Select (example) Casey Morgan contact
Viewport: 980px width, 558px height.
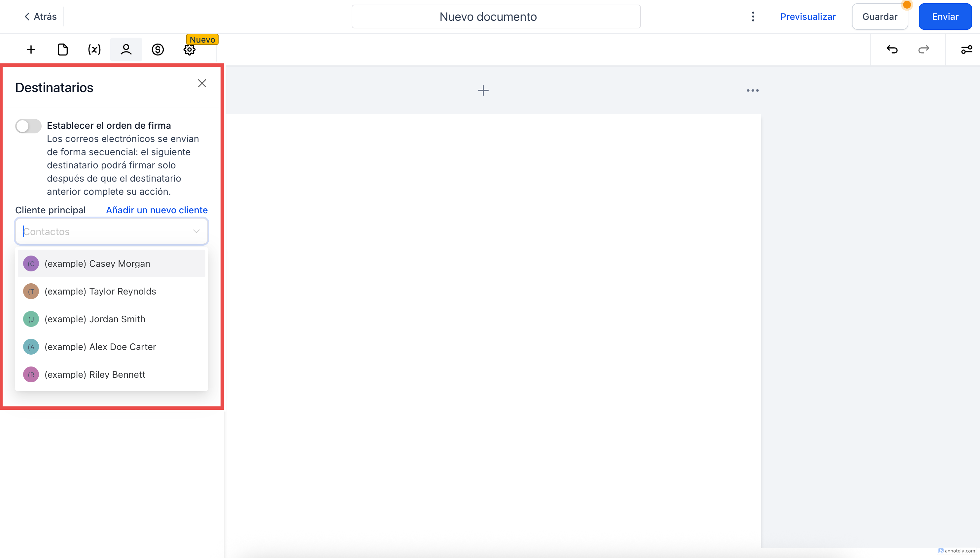coord(97,264)
